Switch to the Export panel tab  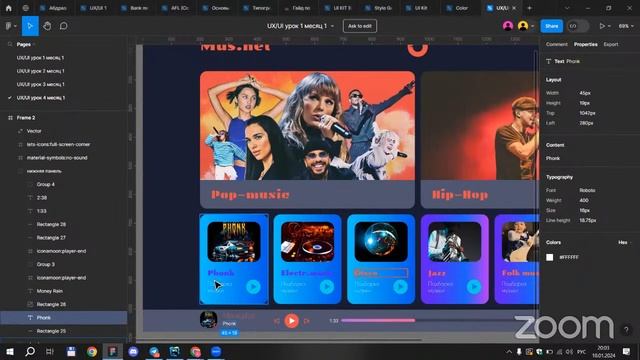click(x=611, y=44)
